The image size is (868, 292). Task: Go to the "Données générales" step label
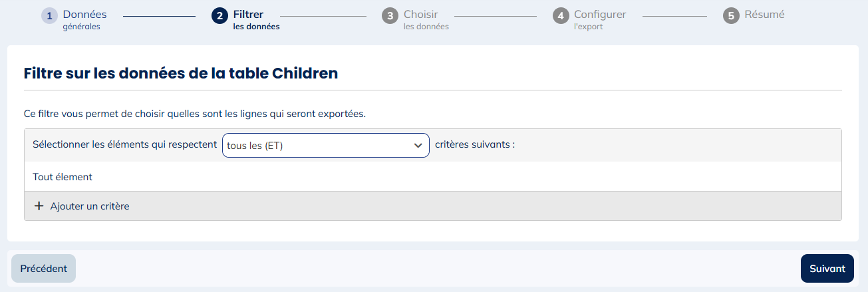coord(84,20)
